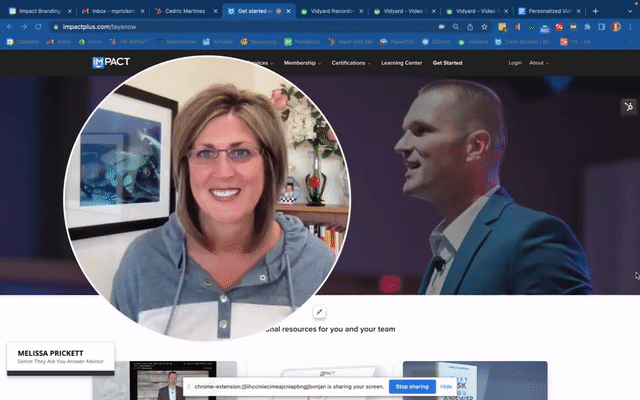Show the hidden bookmarks overflow

coord(632,42)
